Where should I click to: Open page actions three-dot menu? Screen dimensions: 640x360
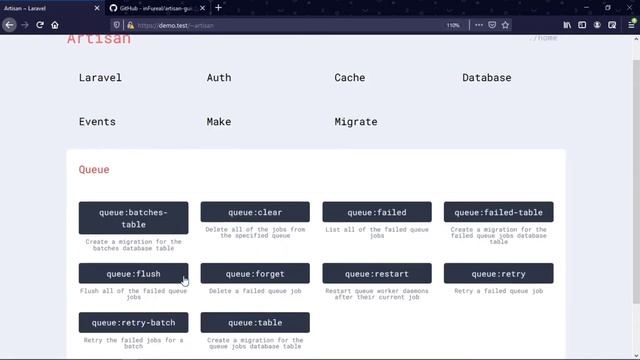(479, 25)
